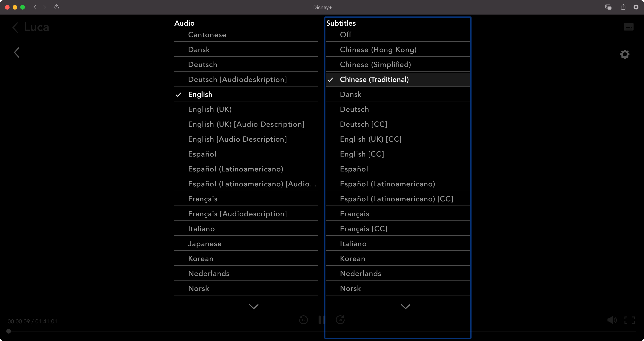This screenshot has width=644, height=341.
Task: Choose English (UK) audio track
Action: point(246,109)
